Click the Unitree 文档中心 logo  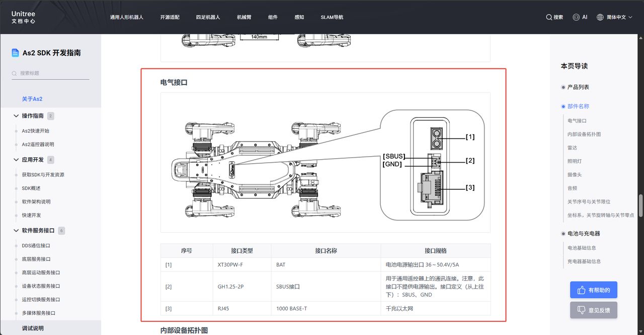click(24, 17)
